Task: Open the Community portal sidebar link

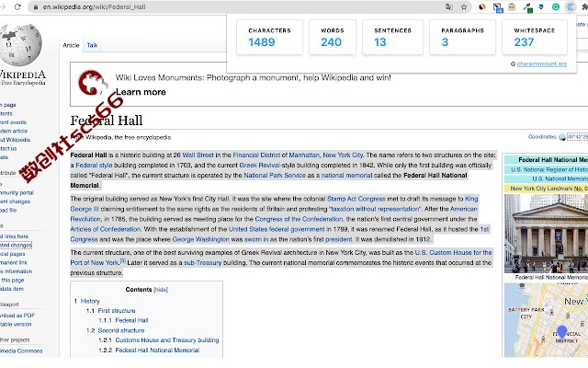Action: pyautogui.click(x=17, y=192)
